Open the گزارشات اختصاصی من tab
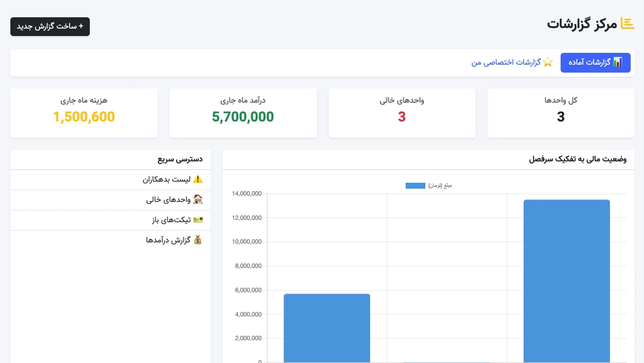Image resolution: width=644 pixels, height=363 pixels. [512, 63]
